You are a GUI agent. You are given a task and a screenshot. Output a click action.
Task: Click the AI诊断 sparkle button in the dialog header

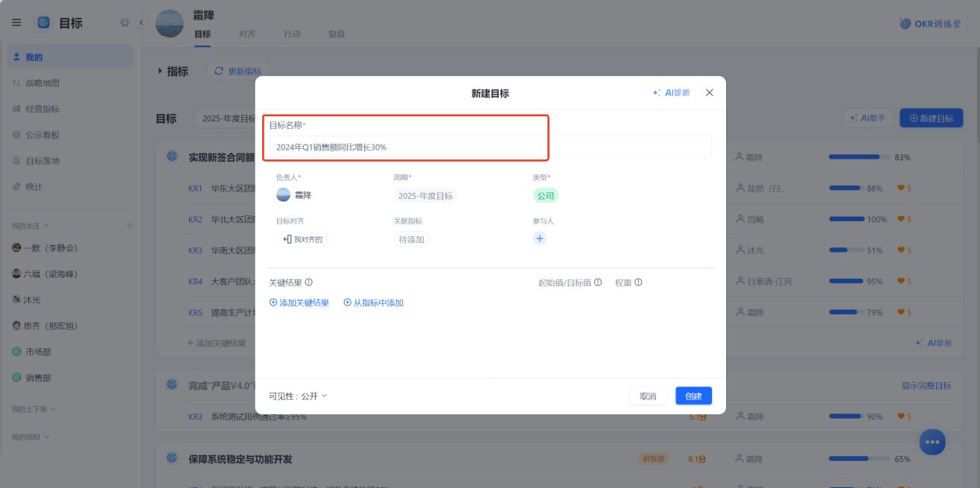coord(671,93)
